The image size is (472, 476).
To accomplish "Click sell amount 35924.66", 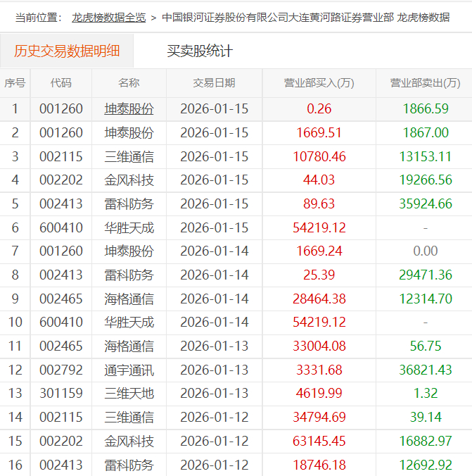I will coord(426,203).
